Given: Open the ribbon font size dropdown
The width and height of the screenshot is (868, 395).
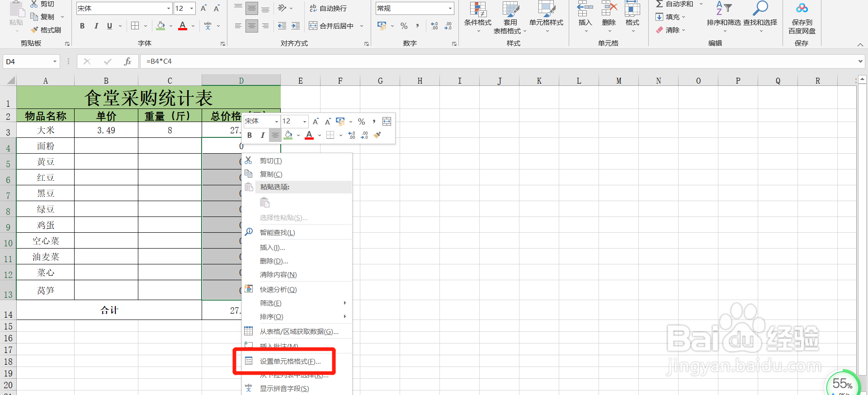Looking at the screenshot, I should pos(192,8).
